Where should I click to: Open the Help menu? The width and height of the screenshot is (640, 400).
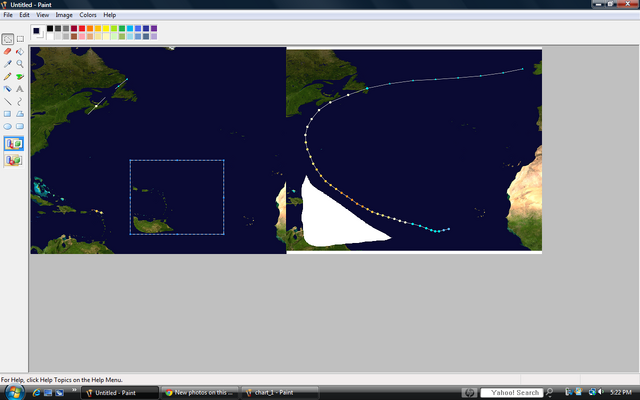pos(109,15)
